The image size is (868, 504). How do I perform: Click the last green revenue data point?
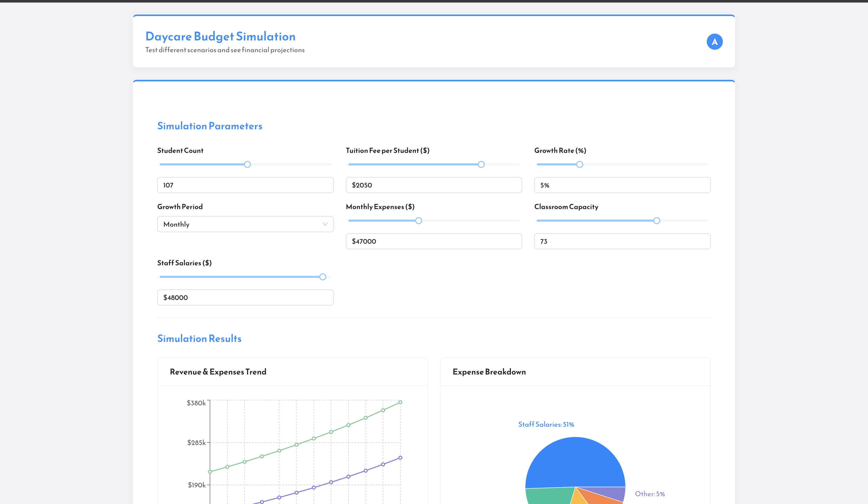400,402
